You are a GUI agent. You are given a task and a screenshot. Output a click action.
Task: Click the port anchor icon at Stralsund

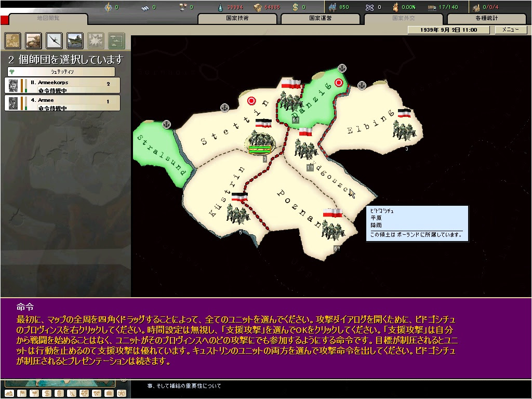click(x=166, y=124)
